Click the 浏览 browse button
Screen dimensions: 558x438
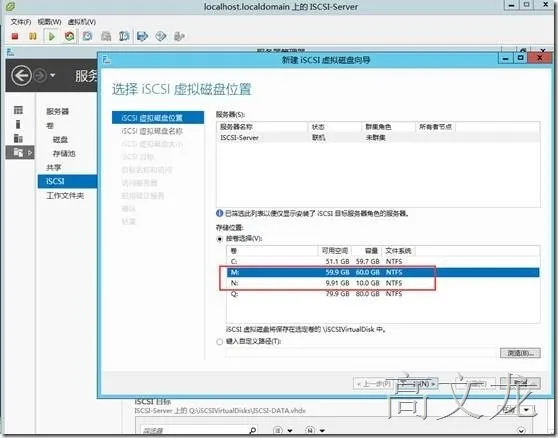[520, 353]
